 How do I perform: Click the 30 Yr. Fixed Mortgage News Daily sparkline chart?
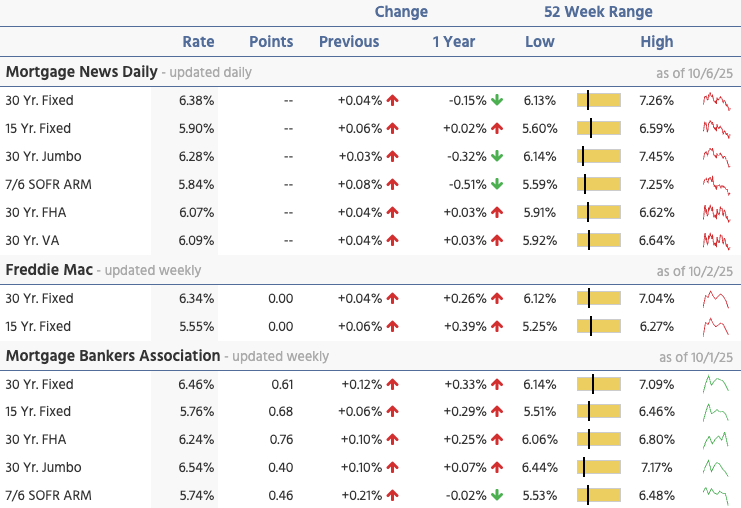[717, 101]
